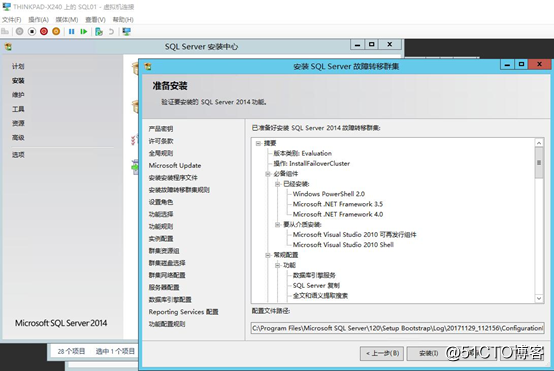Click the Microsoft Update wizard step

(x=175, y=165)
